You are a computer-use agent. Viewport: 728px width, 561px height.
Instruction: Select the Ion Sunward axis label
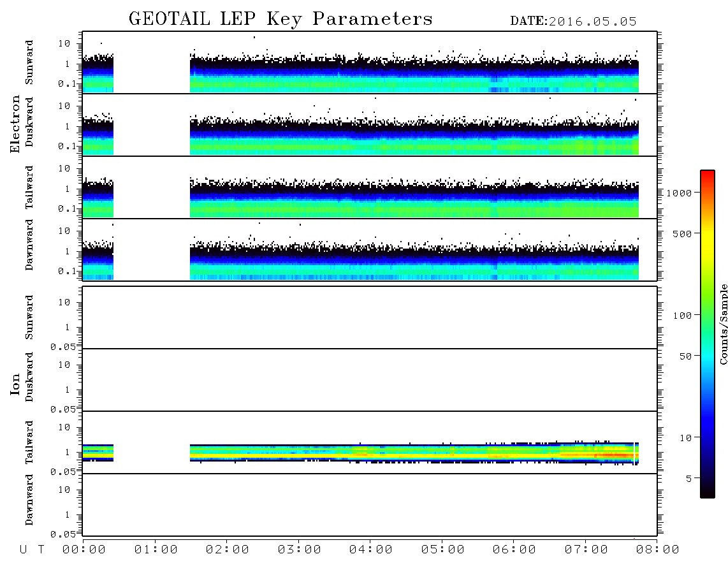29,317
